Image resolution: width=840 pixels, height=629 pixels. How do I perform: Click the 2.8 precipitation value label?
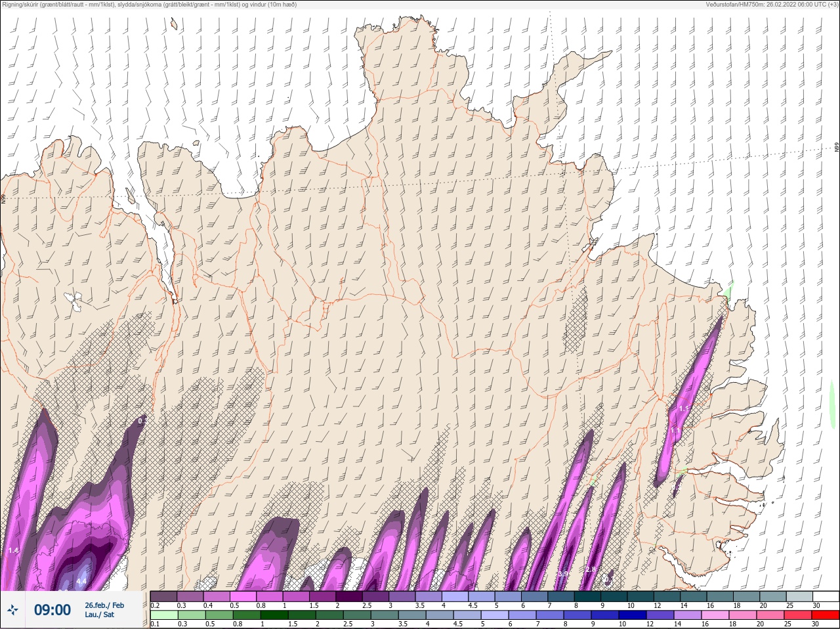coord(591,569)
